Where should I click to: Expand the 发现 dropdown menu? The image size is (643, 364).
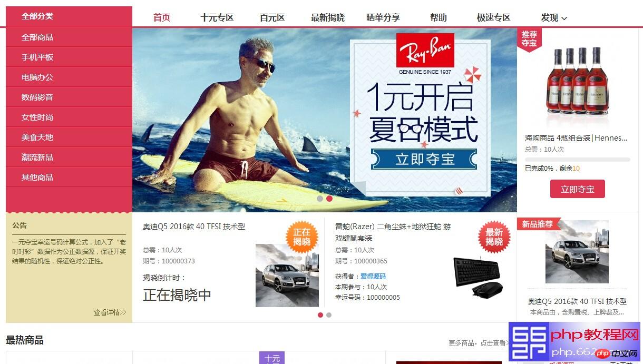(x=554, y=17)
